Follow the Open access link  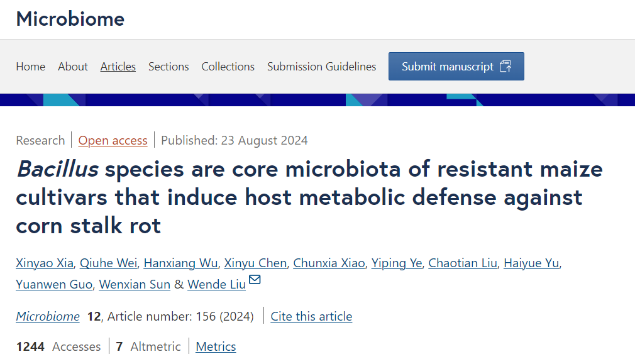[x=113, y=140]
